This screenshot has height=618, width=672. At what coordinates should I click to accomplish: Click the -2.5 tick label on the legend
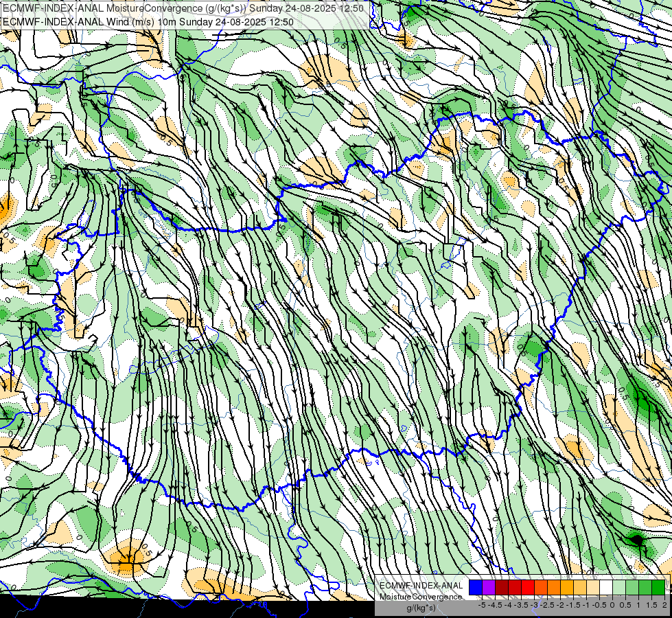547,605
